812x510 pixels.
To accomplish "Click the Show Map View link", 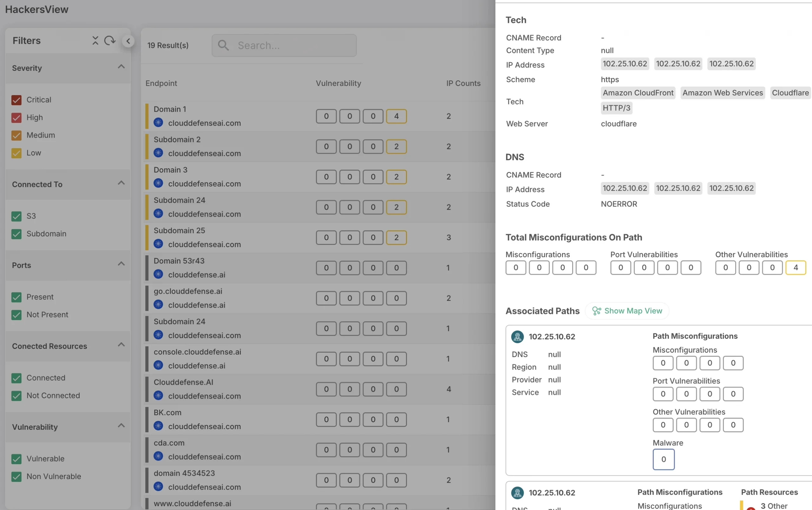I will [x=633, y=311].
